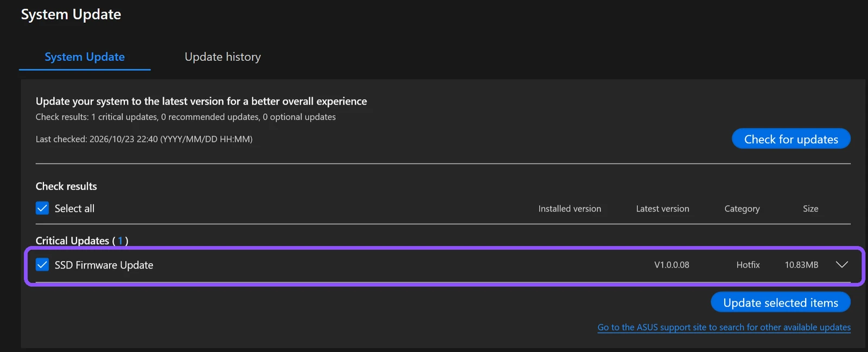Open the Update history tab

click(222, 57)
